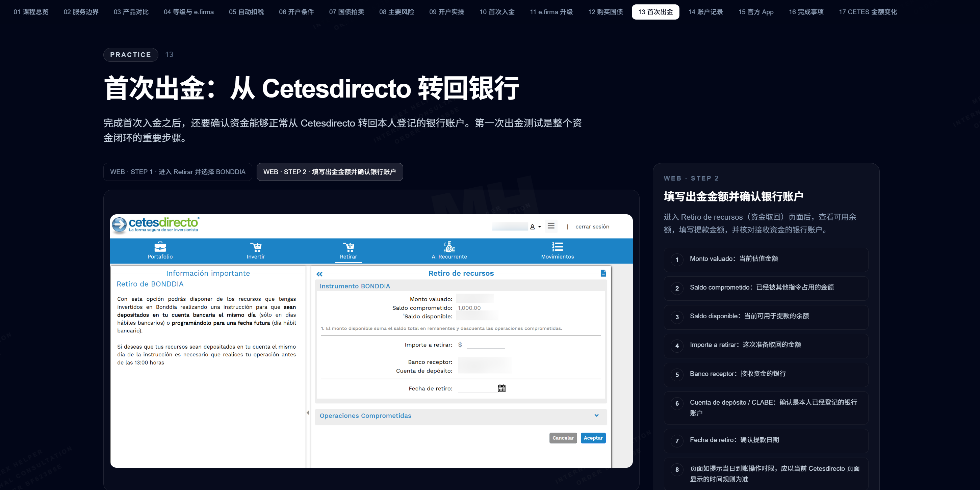This screenshot has height=490, width=980.
Task: Click the Fecha de retiro date field
Action: click(x=477, y=388)
